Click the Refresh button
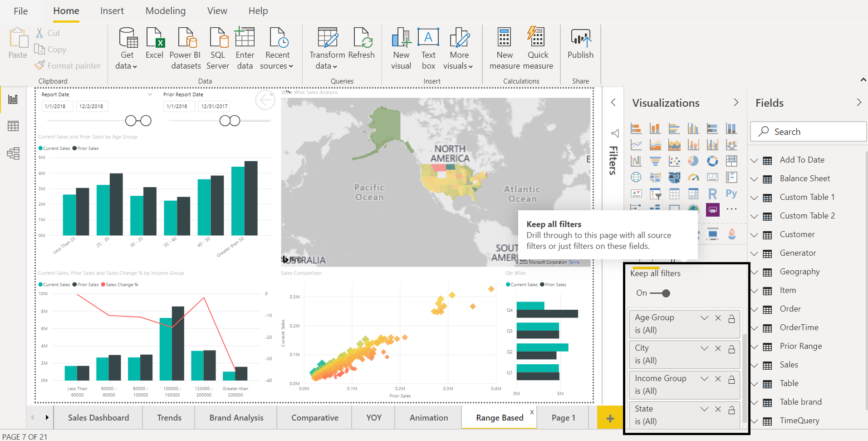The width and height of the screenshot is (868, 441). [x=362, y=44]
